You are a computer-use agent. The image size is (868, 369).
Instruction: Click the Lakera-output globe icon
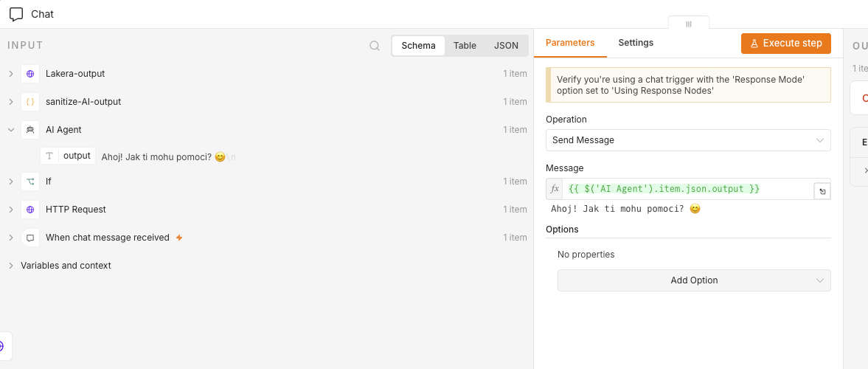coord(30,74)
